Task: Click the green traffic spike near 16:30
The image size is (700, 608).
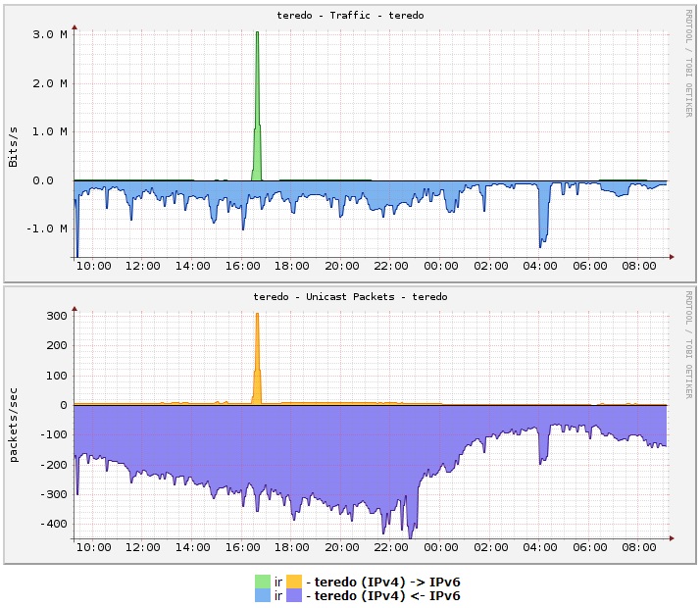Action: pos(257,134)
